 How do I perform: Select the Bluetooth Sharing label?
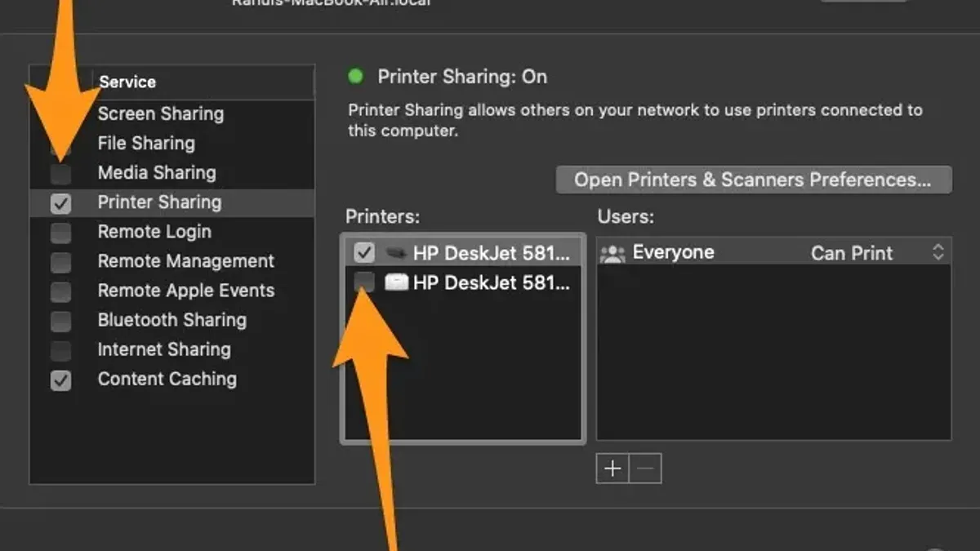(x=172, y=320)
